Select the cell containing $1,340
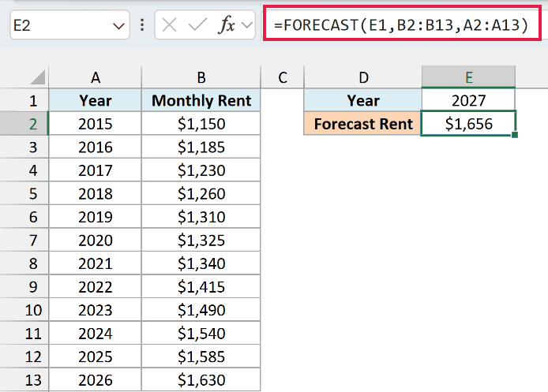The image size is (548, 392). (x=201, y=263)
